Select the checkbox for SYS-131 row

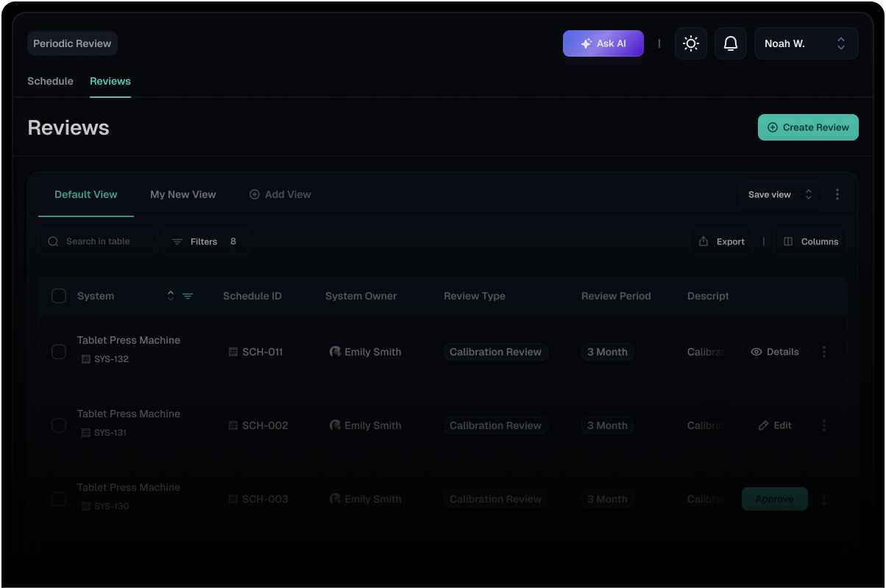click(59, 425)
